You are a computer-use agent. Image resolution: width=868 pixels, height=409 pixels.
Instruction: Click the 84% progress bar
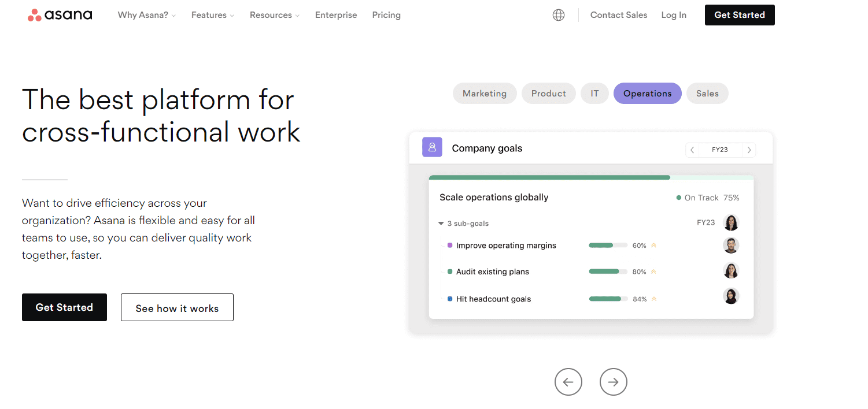(x=608, y=299)
